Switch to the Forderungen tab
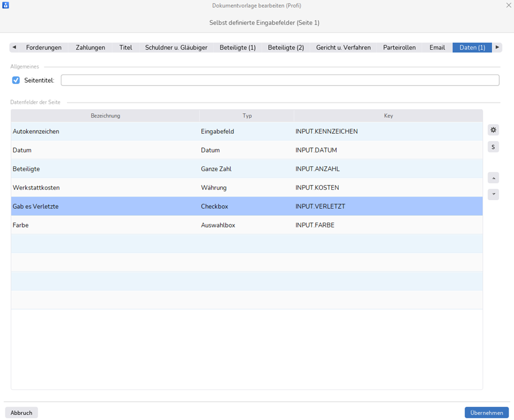This screenshot has width=514, height=420. [44, 47]
